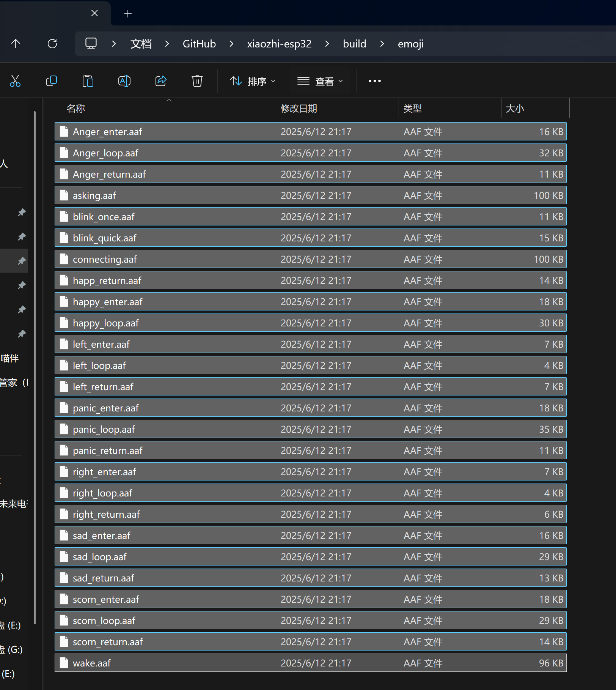Image resolution: width=616 pixels, height=690 pixels.
Task: Close the current Explorer tab
Action: pyautogui.click(x=95, y=13)
